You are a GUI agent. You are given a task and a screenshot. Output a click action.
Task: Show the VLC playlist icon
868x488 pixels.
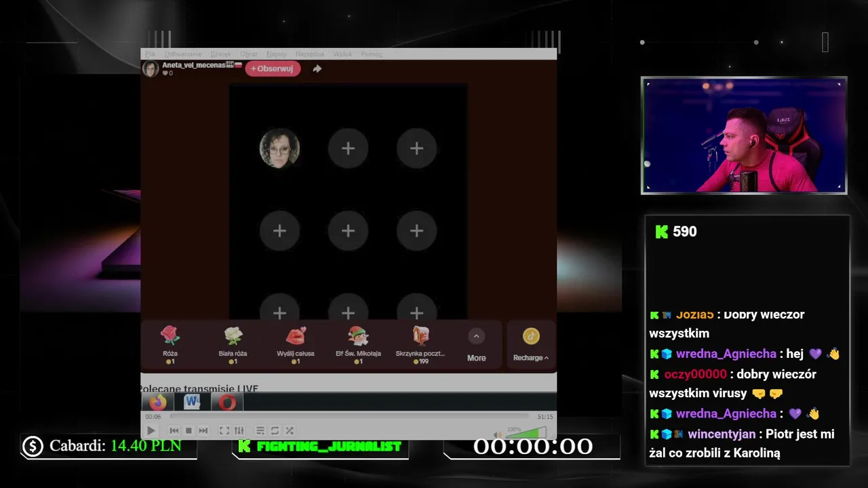[260, 430]
